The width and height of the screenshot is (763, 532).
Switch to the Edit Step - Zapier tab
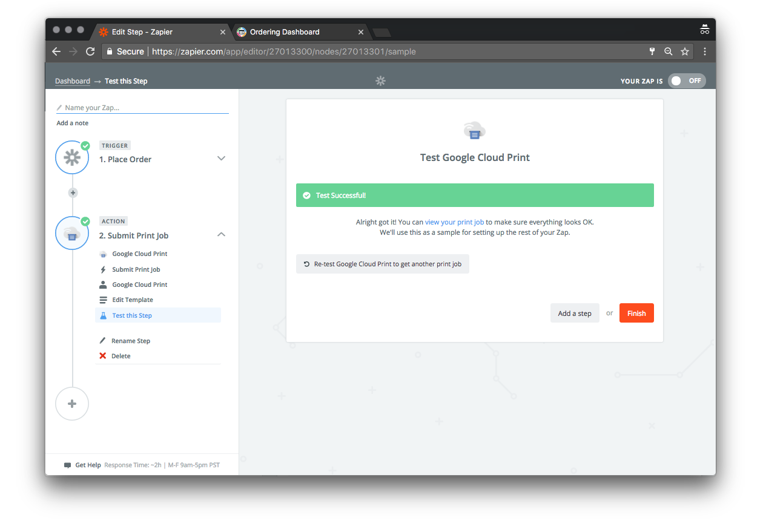click(160, 32)
